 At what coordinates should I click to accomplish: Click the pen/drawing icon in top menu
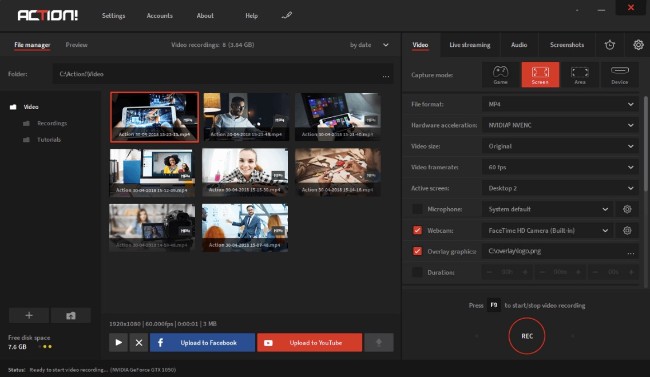point(286,16)
